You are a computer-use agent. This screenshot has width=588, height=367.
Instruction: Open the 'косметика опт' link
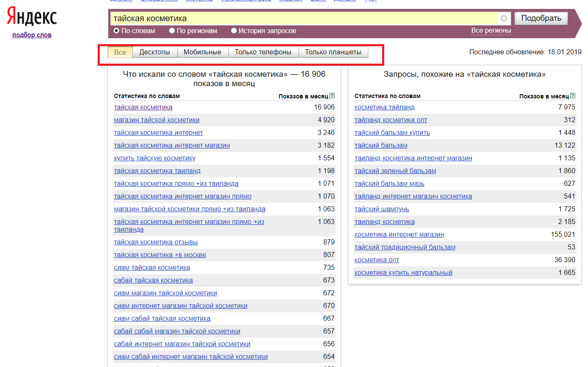pos(377,260)
